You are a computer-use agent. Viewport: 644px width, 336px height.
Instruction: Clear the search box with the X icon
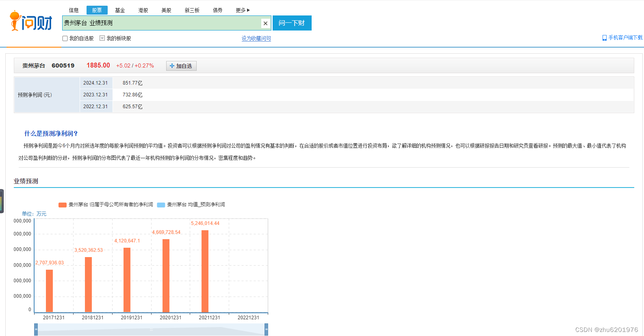pos(265,23)
